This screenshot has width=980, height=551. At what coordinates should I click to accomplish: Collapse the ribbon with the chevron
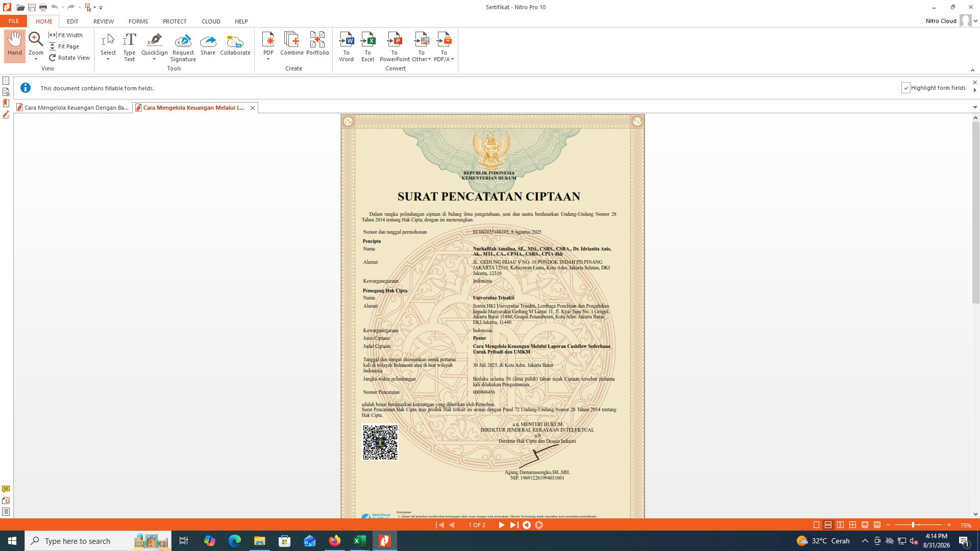point(972,70)
